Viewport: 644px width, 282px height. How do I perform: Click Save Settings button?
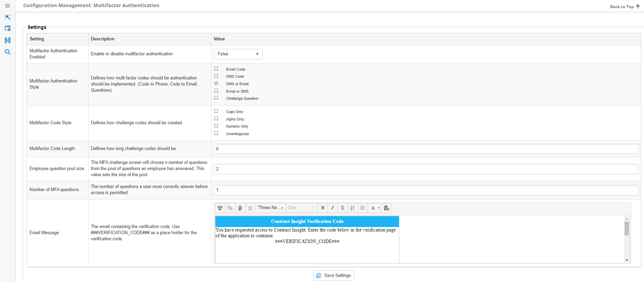[x=333, y=276]
